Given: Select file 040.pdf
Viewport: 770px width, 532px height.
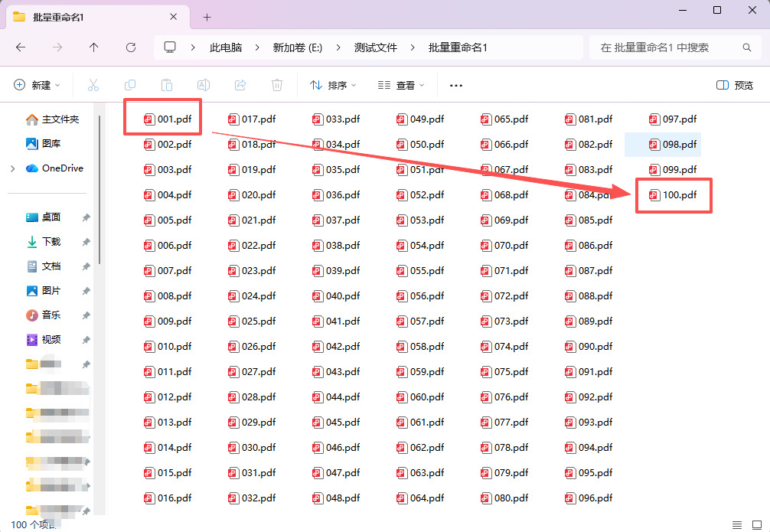Looking at the screenshot, I should [336, 295].
